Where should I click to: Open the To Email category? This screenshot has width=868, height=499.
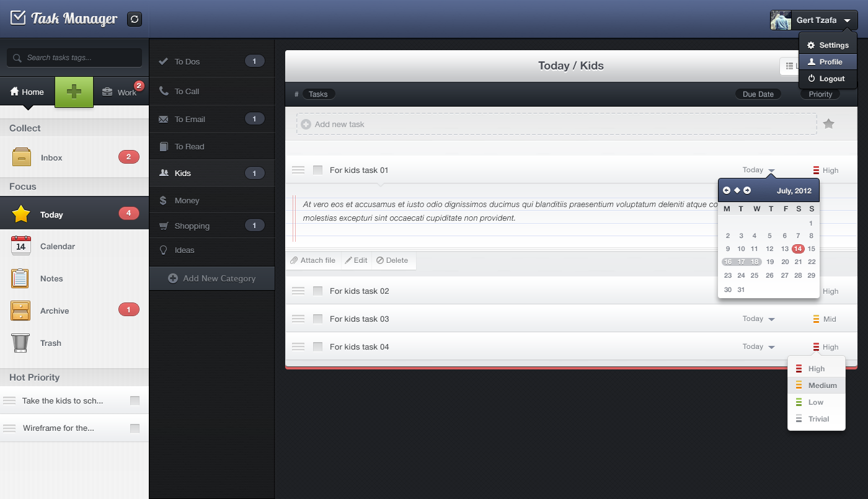click(x=212, y=119)
